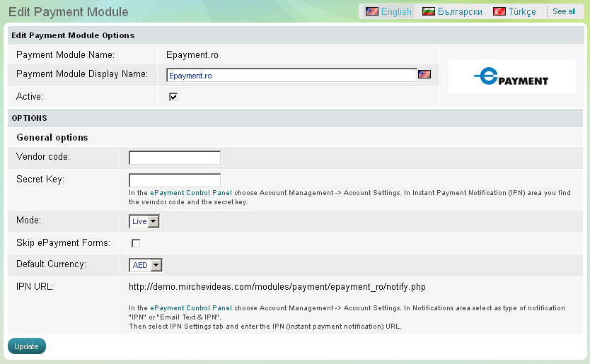Image resolution: width=590 pixels, height=364 pixels.
Task: Click the US flag in the English tab
Action: pyautogui.click(x=371, y=11)
